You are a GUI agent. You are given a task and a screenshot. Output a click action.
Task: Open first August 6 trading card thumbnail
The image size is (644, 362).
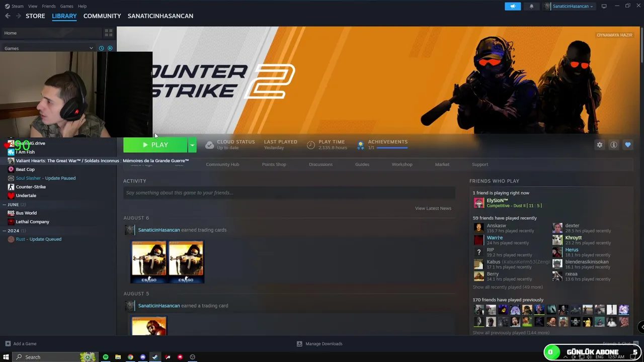coord(149,262)
